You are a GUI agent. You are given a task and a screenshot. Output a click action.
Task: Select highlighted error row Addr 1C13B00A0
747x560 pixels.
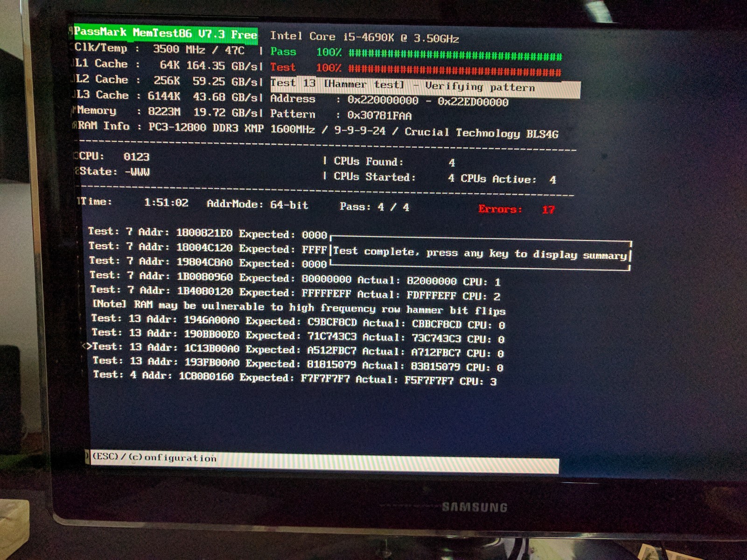coord(298,350)
